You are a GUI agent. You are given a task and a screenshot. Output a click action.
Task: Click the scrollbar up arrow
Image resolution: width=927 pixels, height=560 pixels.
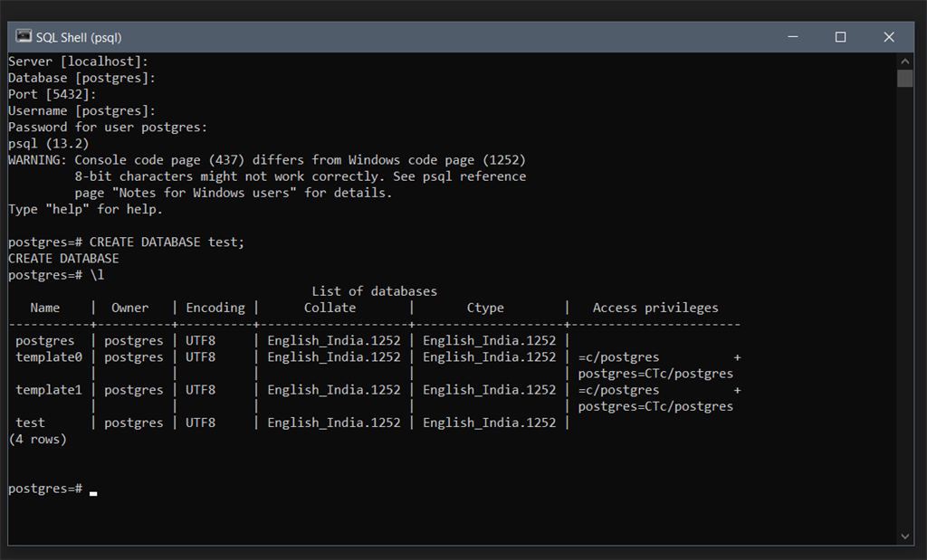pos(905,62)
